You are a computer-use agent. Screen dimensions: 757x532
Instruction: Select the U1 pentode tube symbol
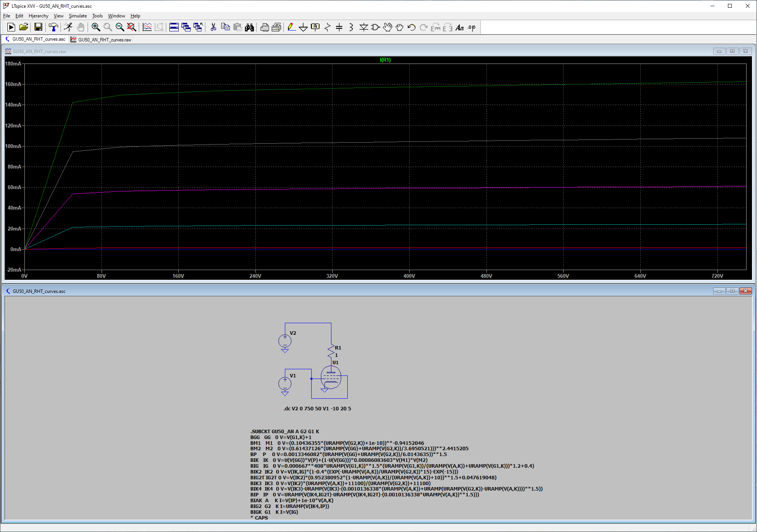coord(331,377)
